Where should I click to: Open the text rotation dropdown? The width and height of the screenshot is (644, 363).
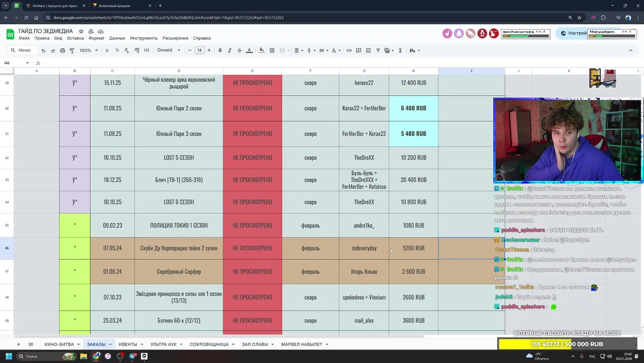[x=336, y=50]
